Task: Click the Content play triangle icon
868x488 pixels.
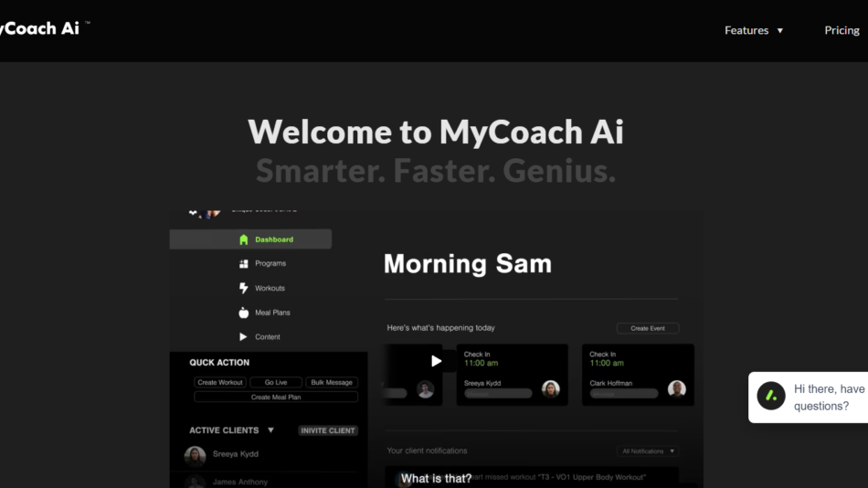Action: coord(243,337)
